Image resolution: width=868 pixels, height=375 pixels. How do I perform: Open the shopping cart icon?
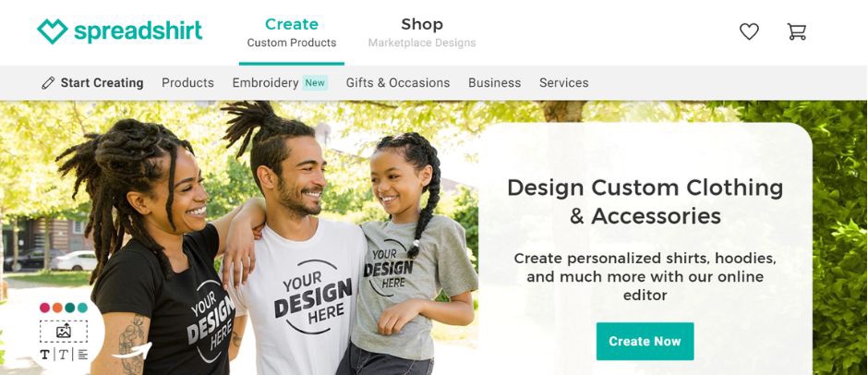point(797,31)
